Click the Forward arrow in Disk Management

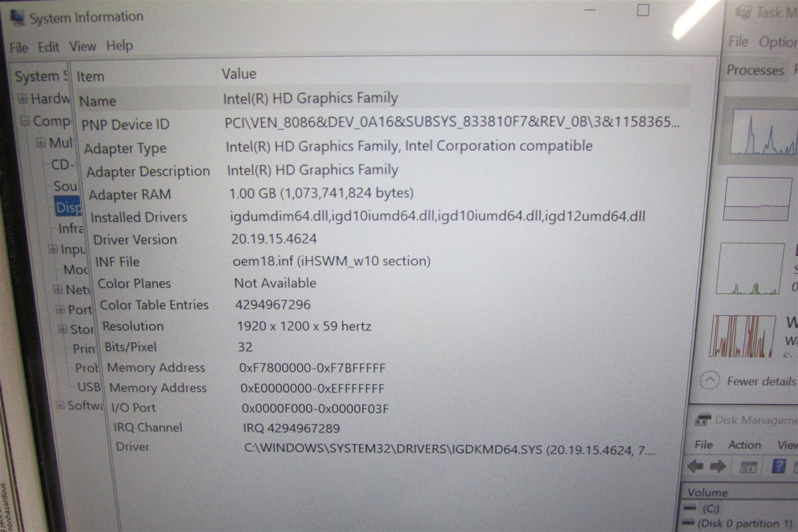718,467
